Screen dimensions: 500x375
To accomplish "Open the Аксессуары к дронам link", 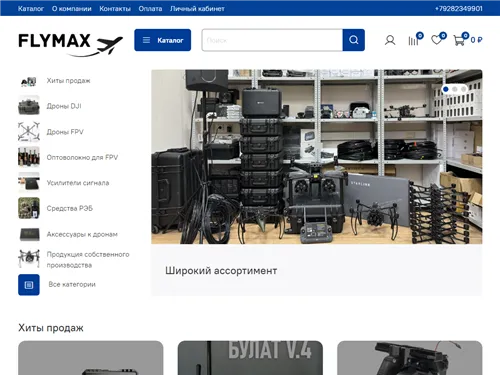I will [82, 234].
